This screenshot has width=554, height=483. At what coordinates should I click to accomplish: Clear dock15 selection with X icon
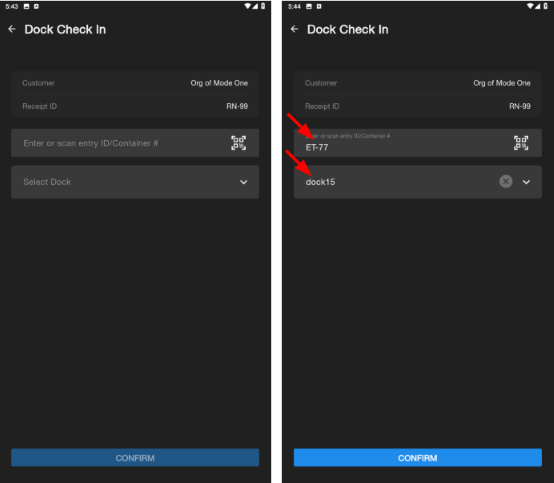pos(506,182)
